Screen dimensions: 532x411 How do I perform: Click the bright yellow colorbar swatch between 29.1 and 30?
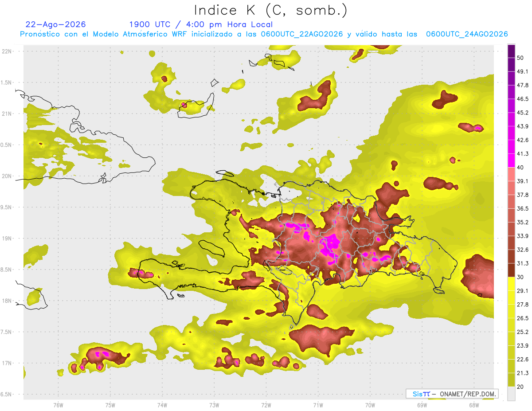point(511,284)
